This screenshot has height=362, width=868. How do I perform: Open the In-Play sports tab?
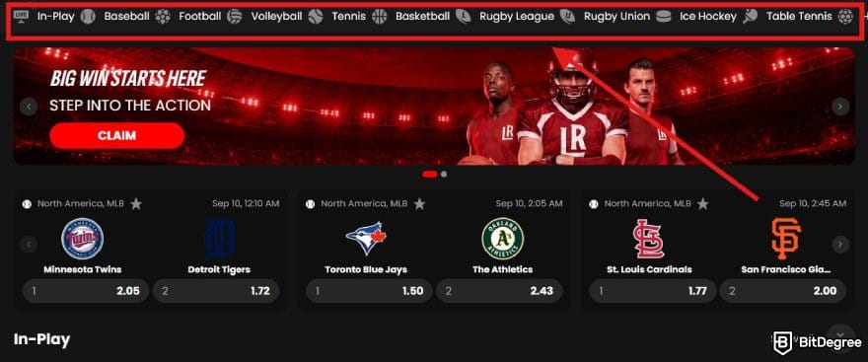(x=56, y=17)
